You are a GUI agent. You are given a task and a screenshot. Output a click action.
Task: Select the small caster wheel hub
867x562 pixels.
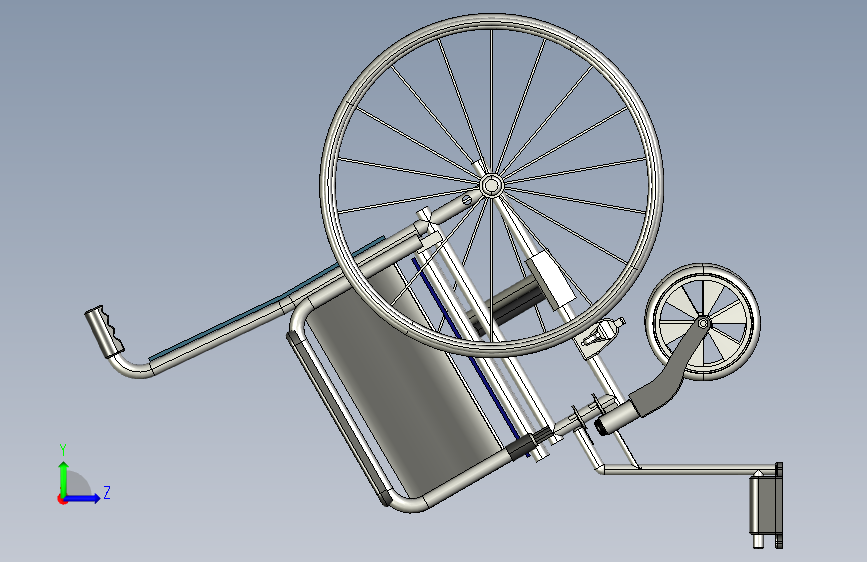(x=703, y=322)
